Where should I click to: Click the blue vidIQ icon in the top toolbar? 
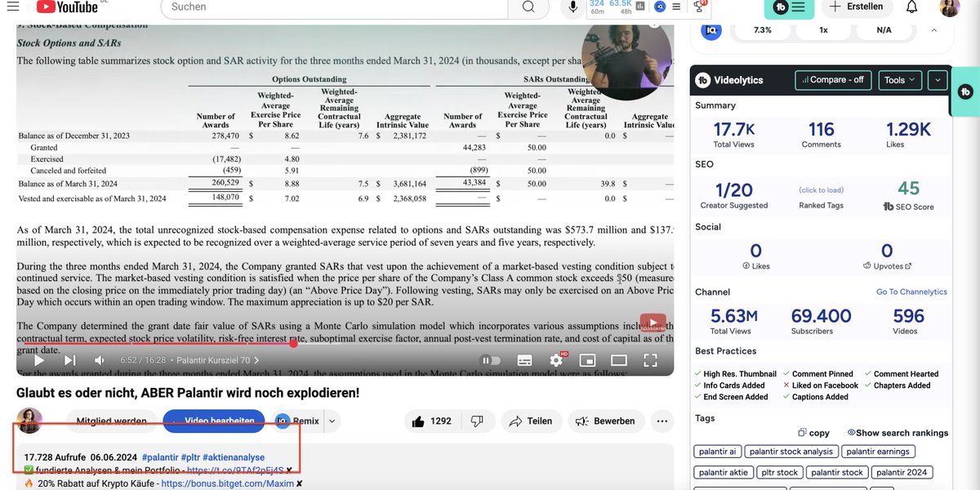pyautogui.click(x=660, y=7)
